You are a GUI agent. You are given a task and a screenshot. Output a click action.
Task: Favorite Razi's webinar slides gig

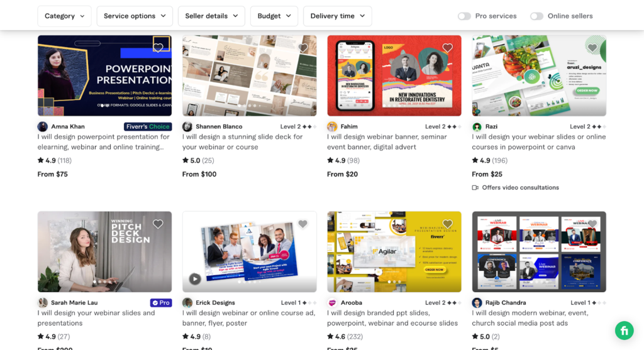592,48
